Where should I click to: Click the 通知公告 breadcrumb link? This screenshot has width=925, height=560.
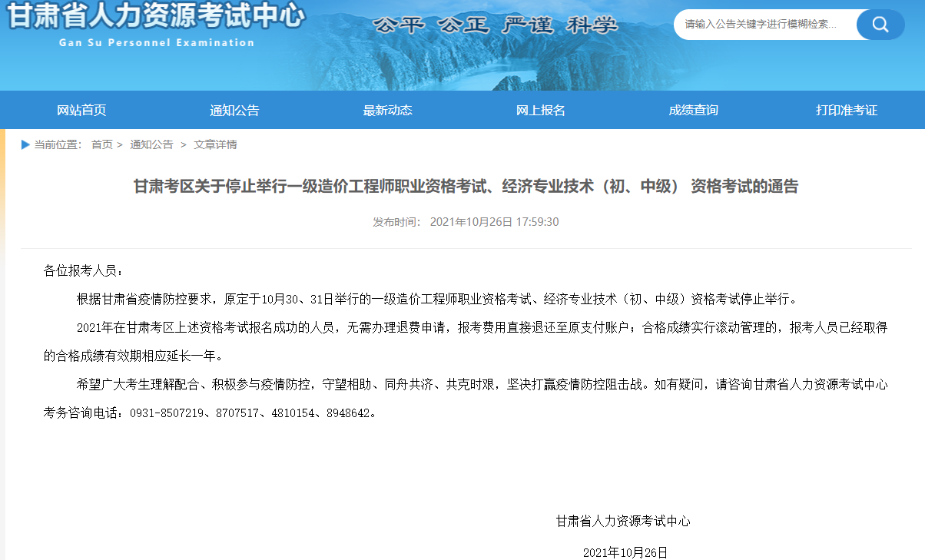[x=151, y=144]
